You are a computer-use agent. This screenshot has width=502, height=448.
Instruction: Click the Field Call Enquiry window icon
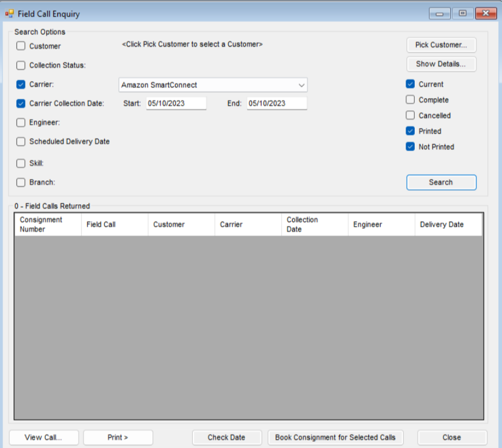click(9, 13)
